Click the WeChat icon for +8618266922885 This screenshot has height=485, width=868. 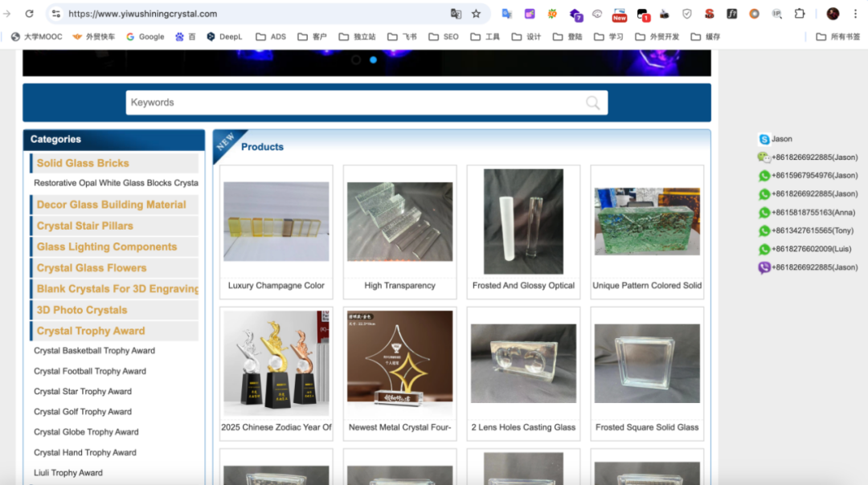coord(764,157)
